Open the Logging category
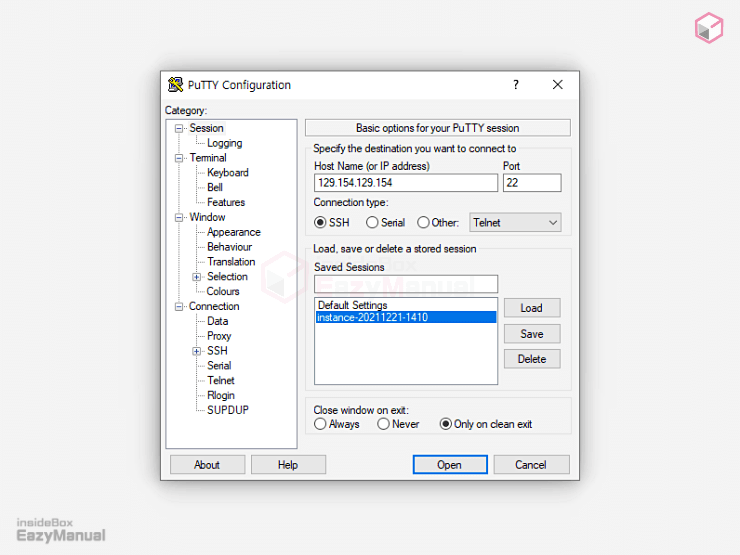The width and height of the screenshot is (740, 555). (225, 143)
